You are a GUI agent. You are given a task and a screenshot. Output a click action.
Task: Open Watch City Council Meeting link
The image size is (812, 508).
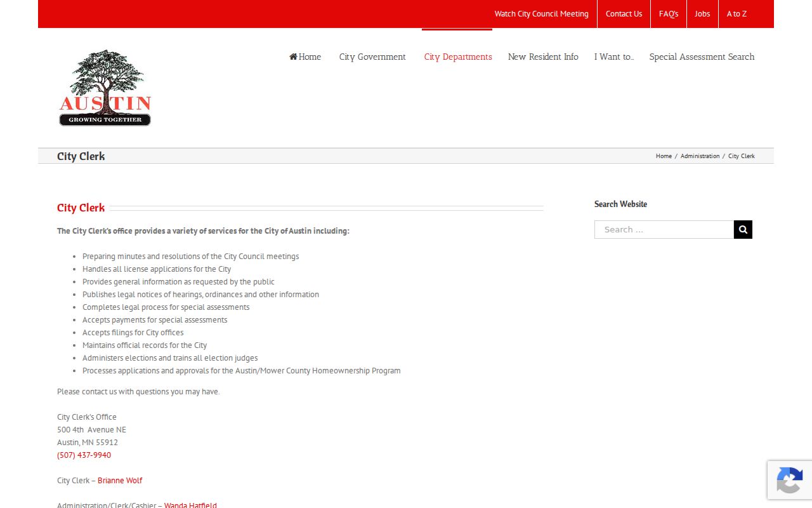click(542, 14)
